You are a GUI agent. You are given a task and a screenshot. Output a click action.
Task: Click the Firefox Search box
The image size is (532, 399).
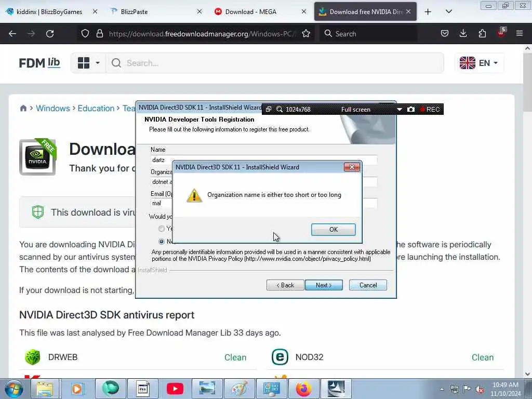pyautogui.click(x=368, y=34)
